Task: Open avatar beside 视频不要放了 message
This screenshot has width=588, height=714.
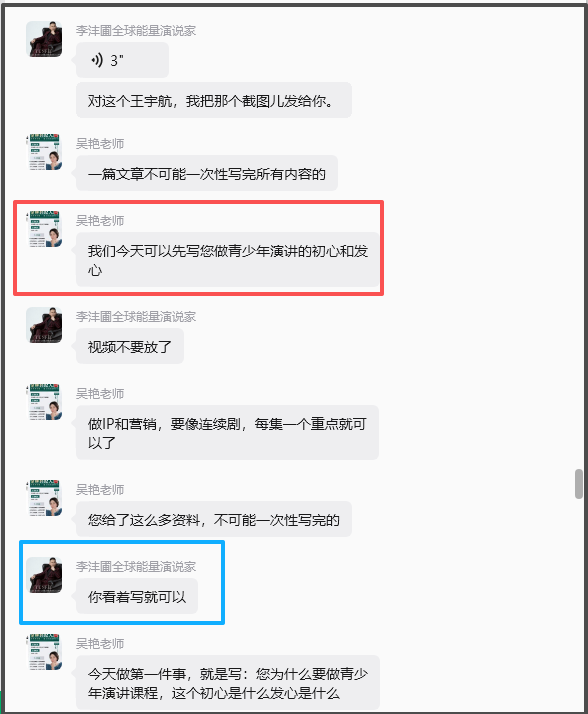Action: (x=44, y=325)
